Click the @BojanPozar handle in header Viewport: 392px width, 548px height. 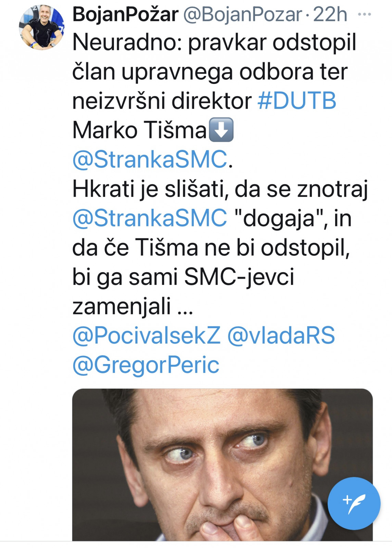[x=243, y=14]
